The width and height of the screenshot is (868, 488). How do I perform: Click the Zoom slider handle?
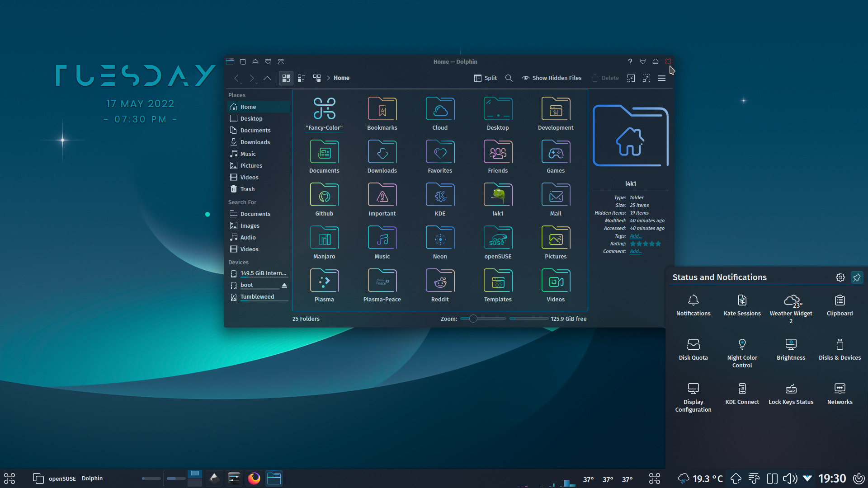473,319
